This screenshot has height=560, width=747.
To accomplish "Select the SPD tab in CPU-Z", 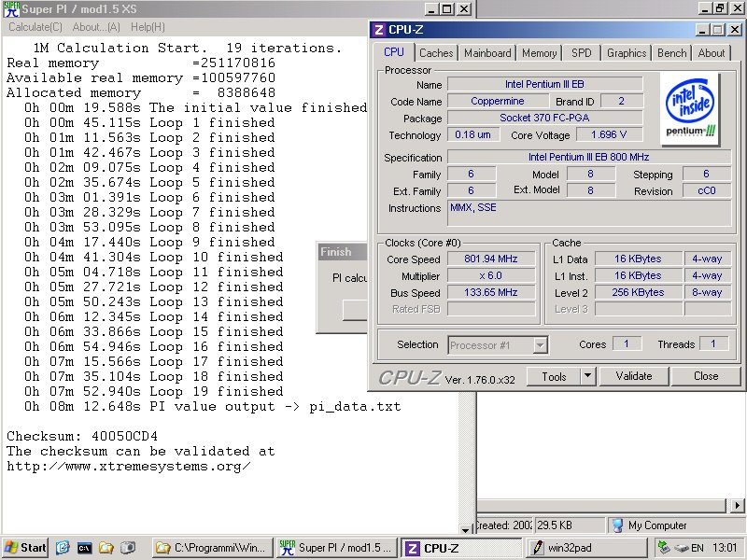I will pyautogui.click(x=581, y=53).
